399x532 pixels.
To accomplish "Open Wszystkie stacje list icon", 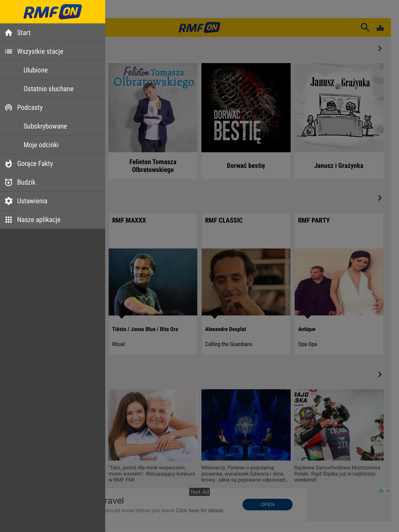I will (9, 51).
